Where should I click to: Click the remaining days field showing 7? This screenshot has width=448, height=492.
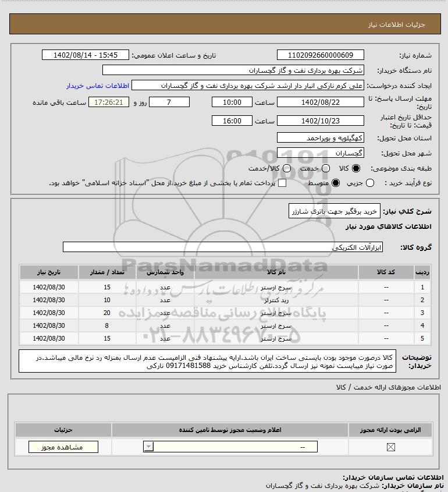169,102
